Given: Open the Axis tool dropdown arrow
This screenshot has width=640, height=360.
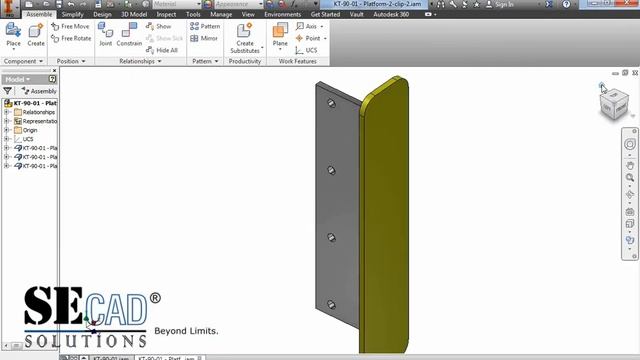Looking at the screenshot, I should pos(322,27).
